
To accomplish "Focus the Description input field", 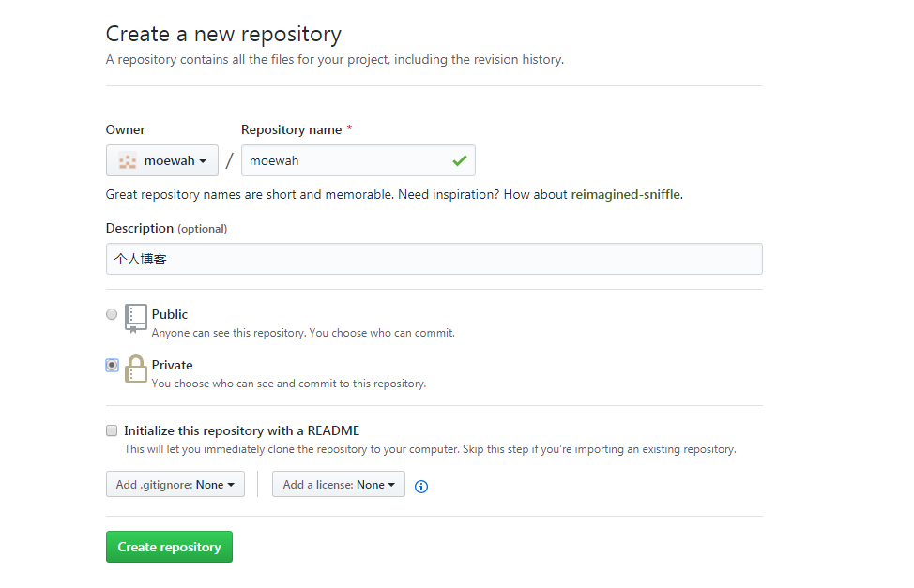I will 434,259.
